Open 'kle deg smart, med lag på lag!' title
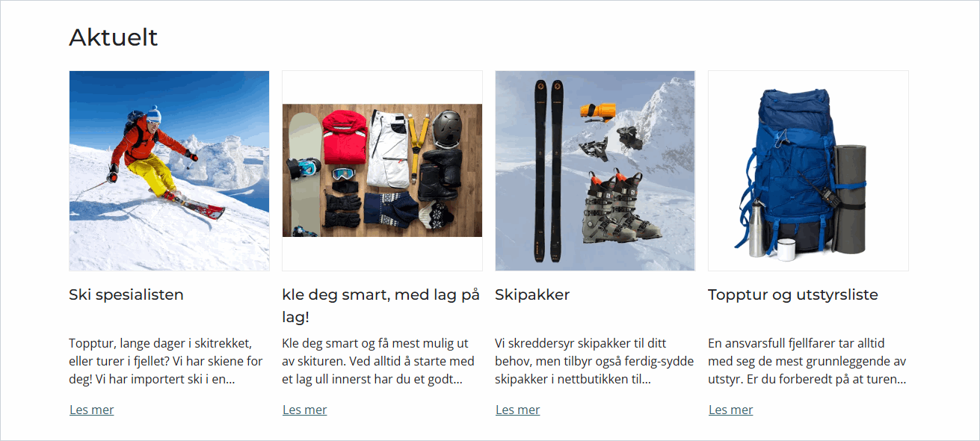The height and width of the screenshot is (441, 980). 381,306
